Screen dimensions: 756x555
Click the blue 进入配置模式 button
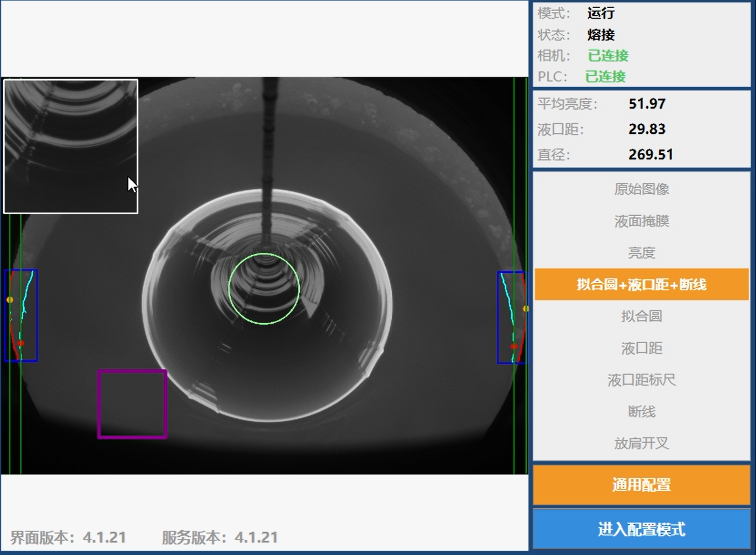(x=641, y=529)
